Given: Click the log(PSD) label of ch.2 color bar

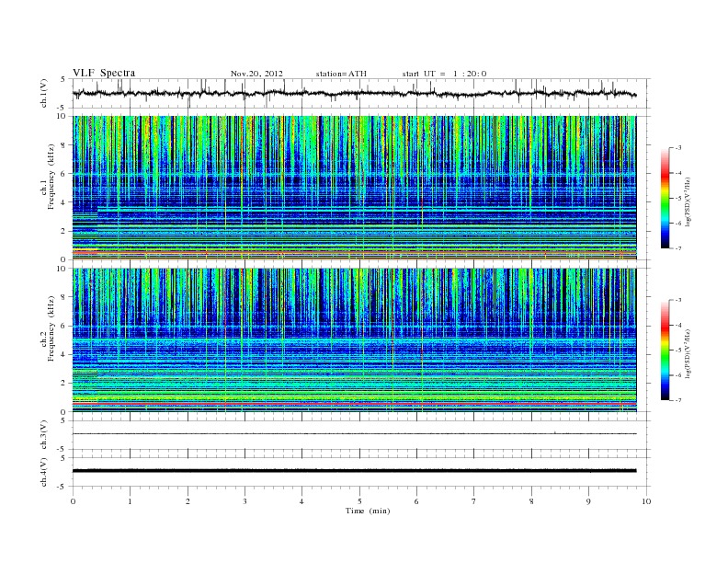Looking at the screenshot, I should (x=688, y=354).
